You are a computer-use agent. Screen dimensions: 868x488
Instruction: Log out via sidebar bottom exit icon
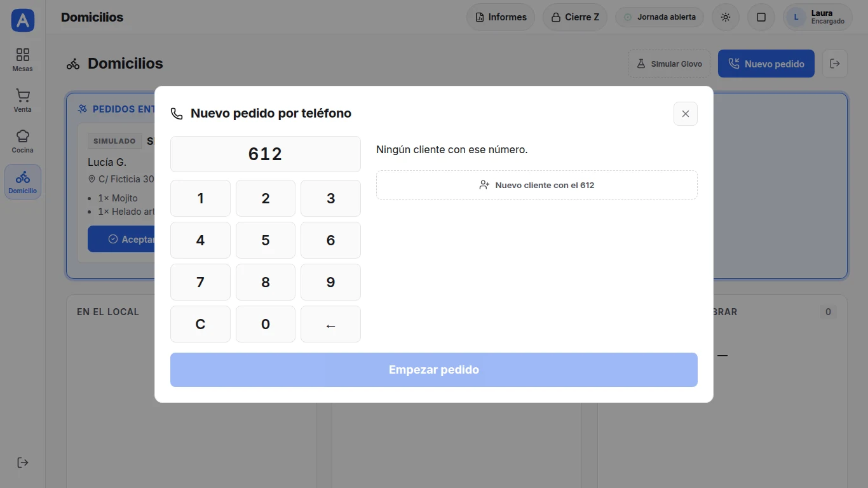22,463
